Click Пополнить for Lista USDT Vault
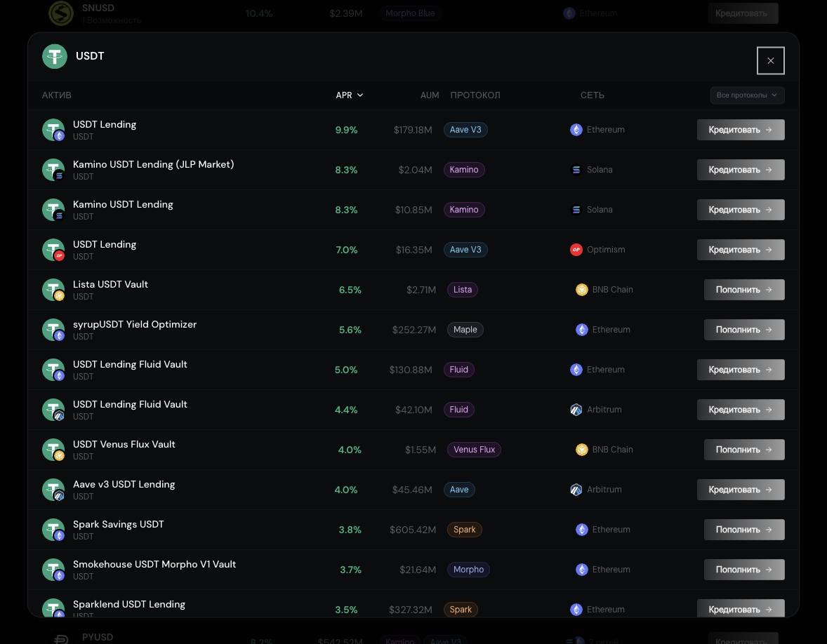827x644 pixels. [743, 290]
